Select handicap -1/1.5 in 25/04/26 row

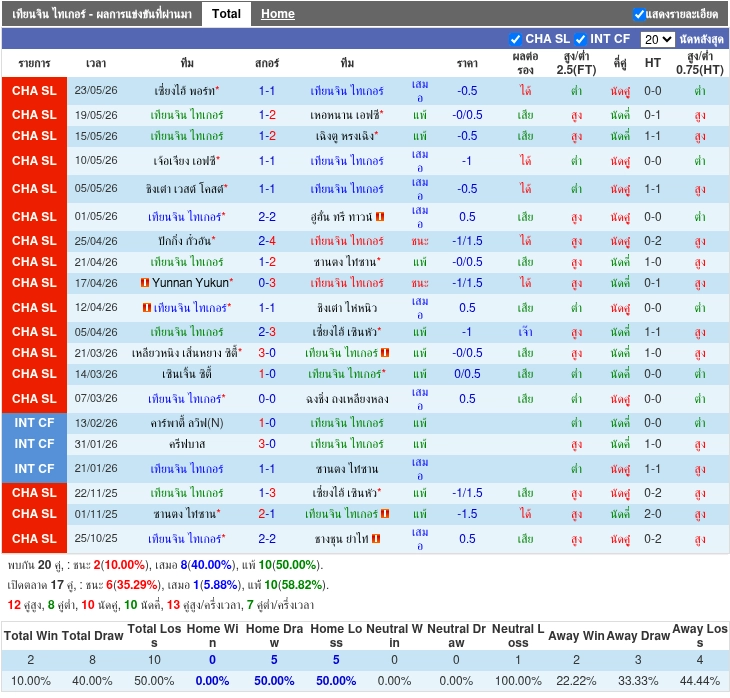[467, 241]
